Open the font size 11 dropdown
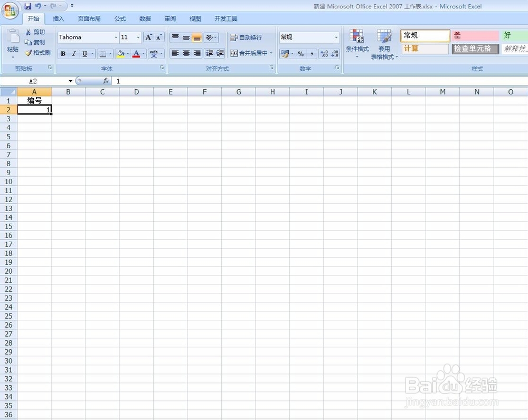 pos(138,37)
